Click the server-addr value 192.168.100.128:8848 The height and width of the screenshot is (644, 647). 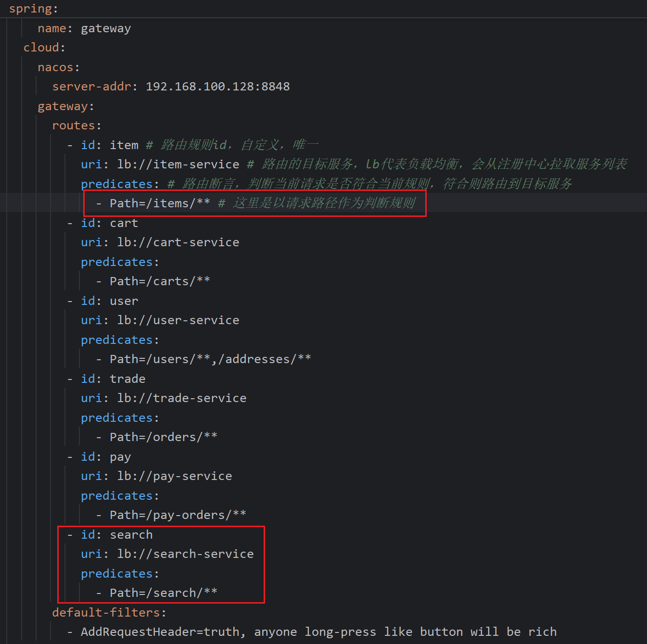point(217,87)
